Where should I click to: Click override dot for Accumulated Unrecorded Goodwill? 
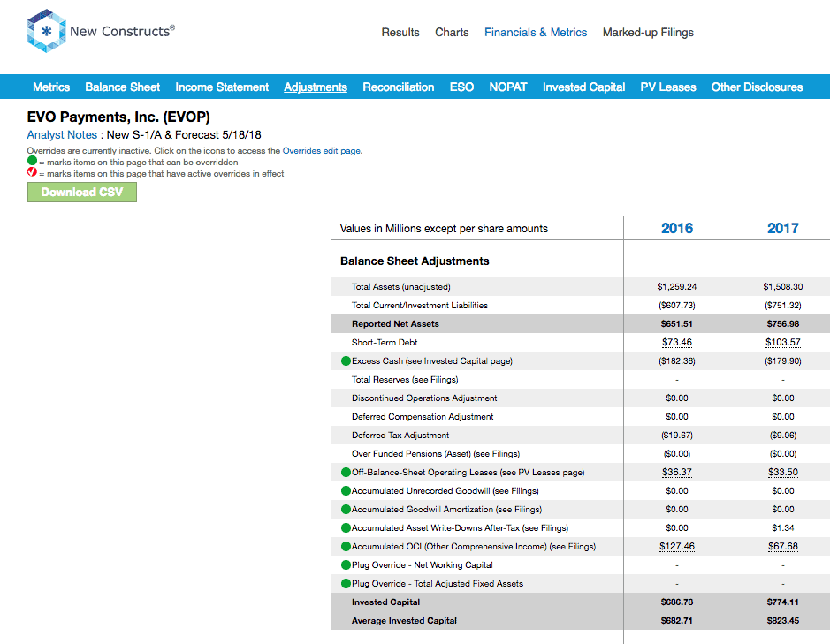(346, 490)
